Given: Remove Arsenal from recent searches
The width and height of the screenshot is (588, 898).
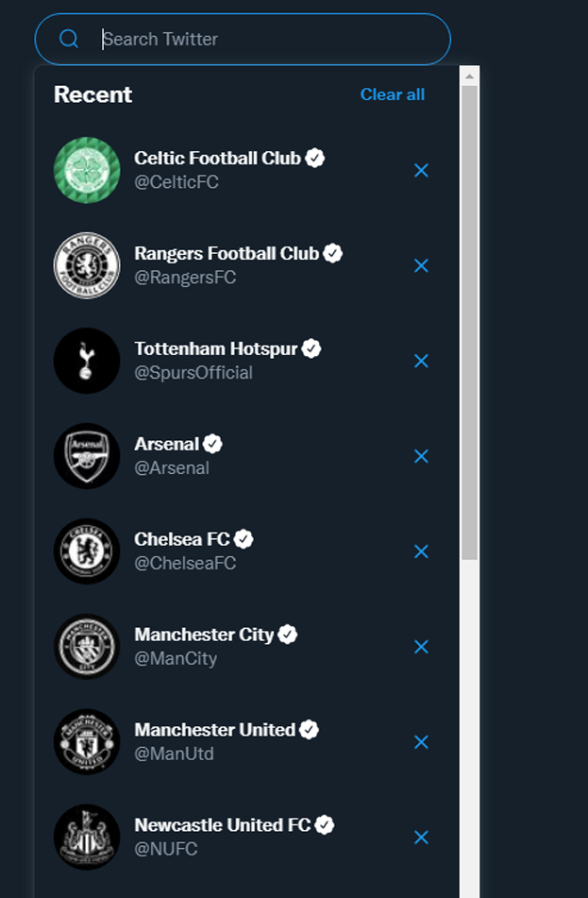Looking at the screenshot, I should click(421, 456).
